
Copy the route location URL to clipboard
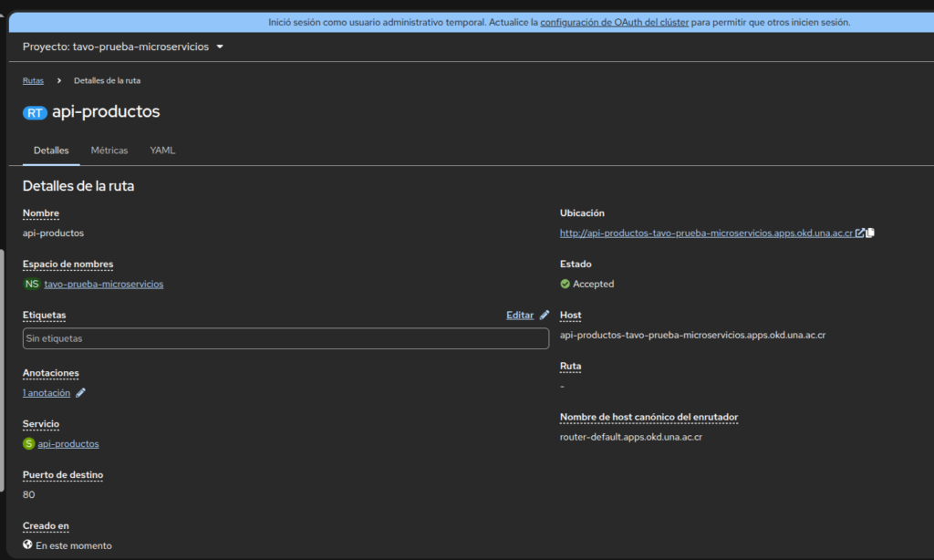[x=870, y=233]
